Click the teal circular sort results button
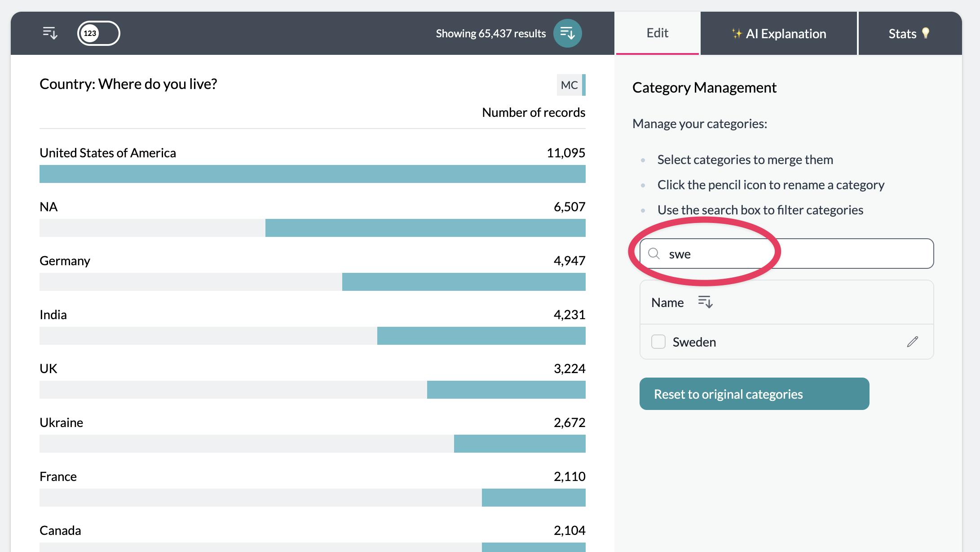Screen dimensions: 980x552 point(567,33)
